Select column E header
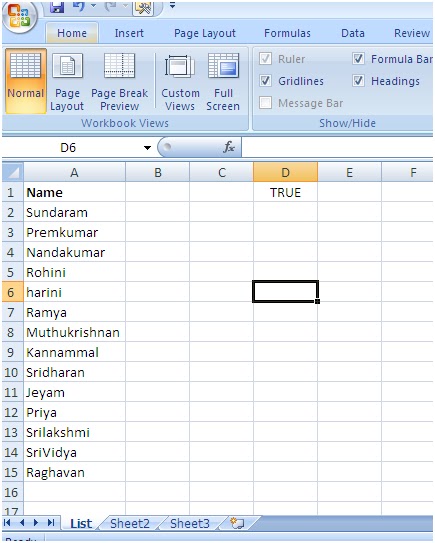 (x=349, y=172)
